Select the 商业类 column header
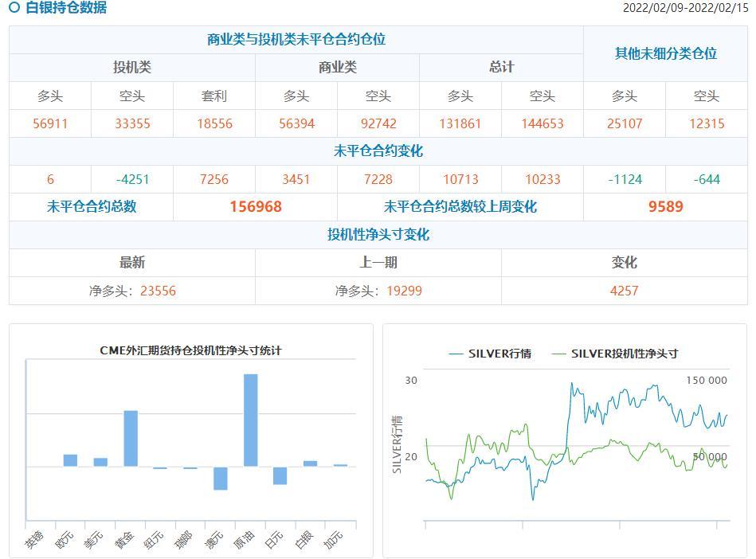The image size is (756, 559). point(338,68)
